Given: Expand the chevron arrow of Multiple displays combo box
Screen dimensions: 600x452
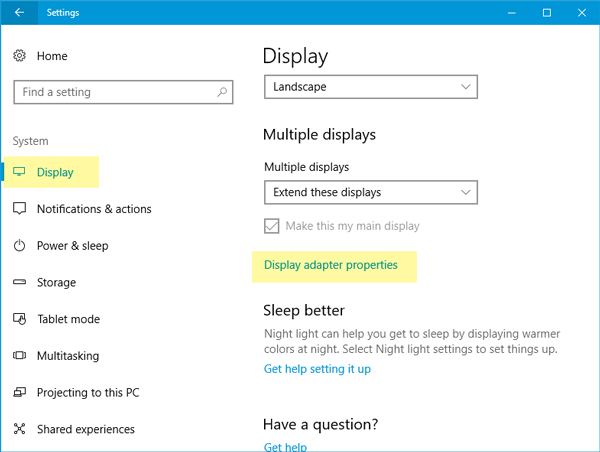Looking at the screenshot, I should [465, 192].
